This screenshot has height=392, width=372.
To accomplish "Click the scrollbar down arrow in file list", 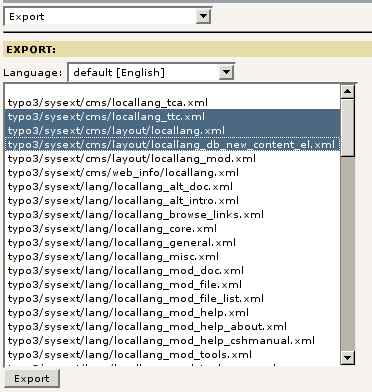I will click(347, 358).
